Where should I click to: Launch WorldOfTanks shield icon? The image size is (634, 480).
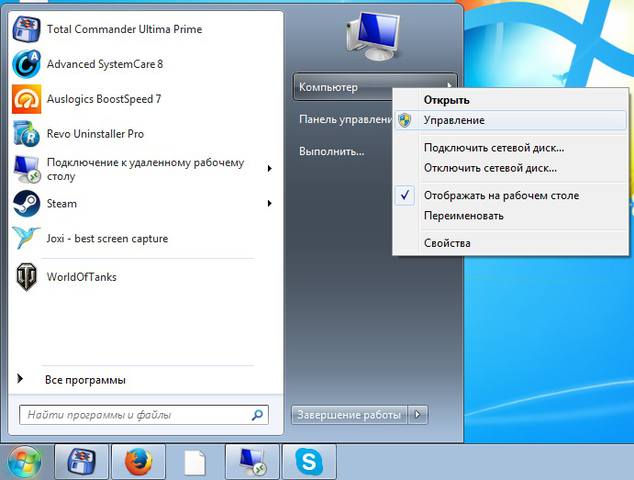(x=26, y=277)
